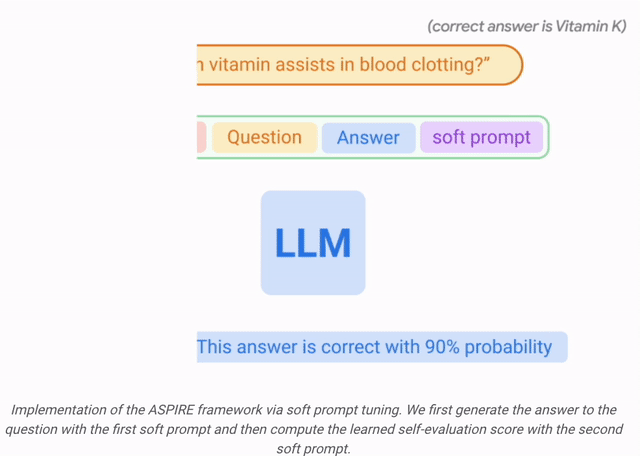Select the yellow Question chip
Image resolution: width=640 pixels, height=456 pixels.
tap(264, 138)
